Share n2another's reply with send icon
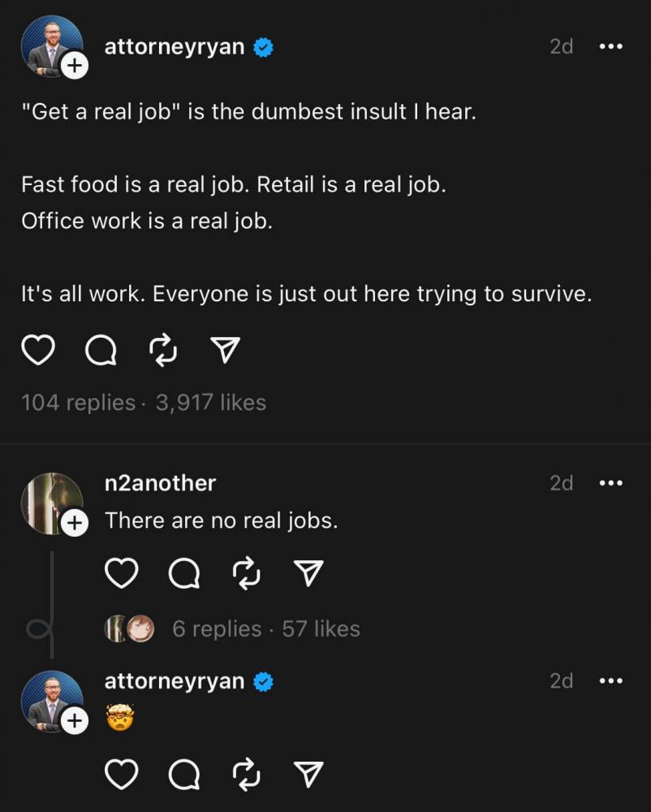Image resolution: width=651 pixels, height=812 pixels. click(x=308, y=573)
